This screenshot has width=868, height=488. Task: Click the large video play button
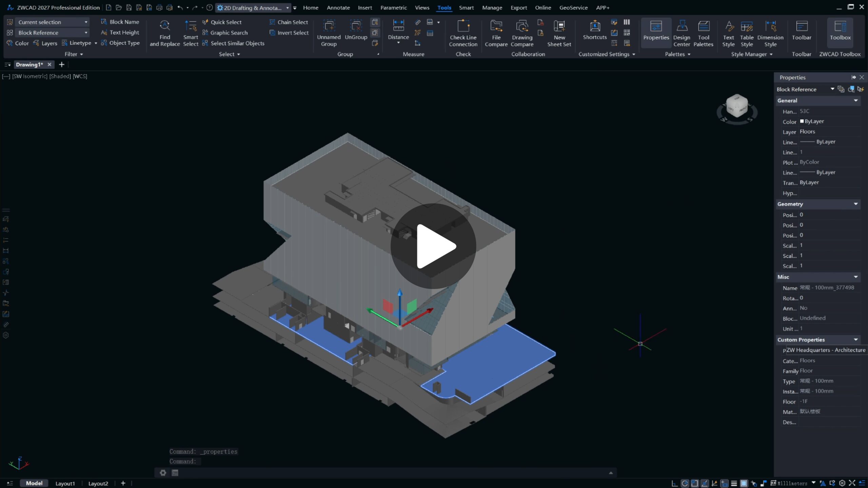pos(433,246)
